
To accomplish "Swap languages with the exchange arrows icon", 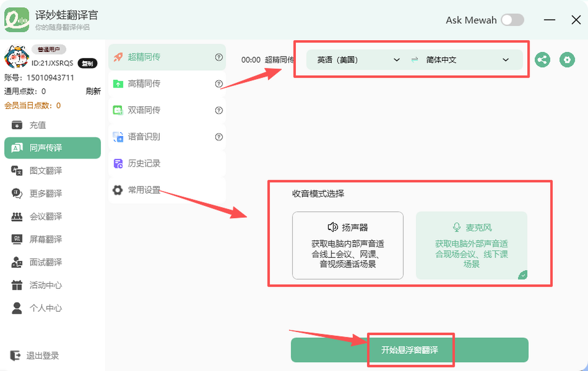I will click(415, 60).
